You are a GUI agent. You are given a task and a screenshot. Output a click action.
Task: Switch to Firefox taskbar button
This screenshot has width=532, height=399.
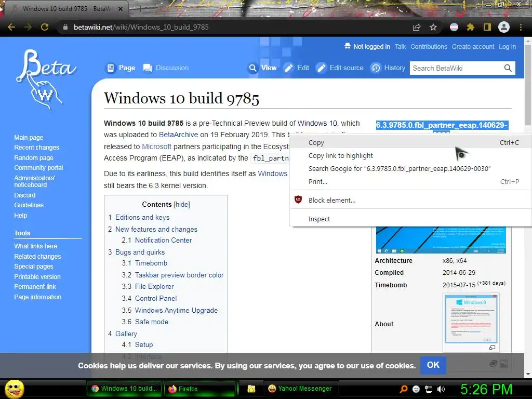[x=199, y=389]
